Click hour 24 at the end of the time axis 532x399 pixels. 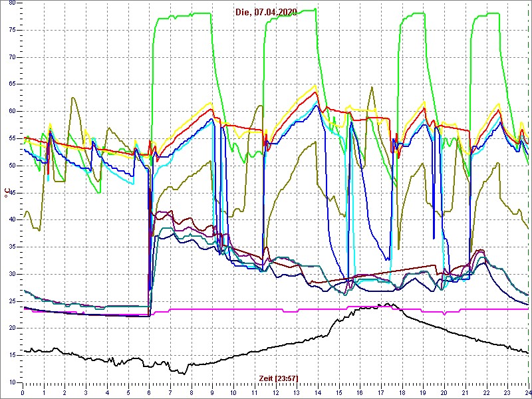click(527, 392)
